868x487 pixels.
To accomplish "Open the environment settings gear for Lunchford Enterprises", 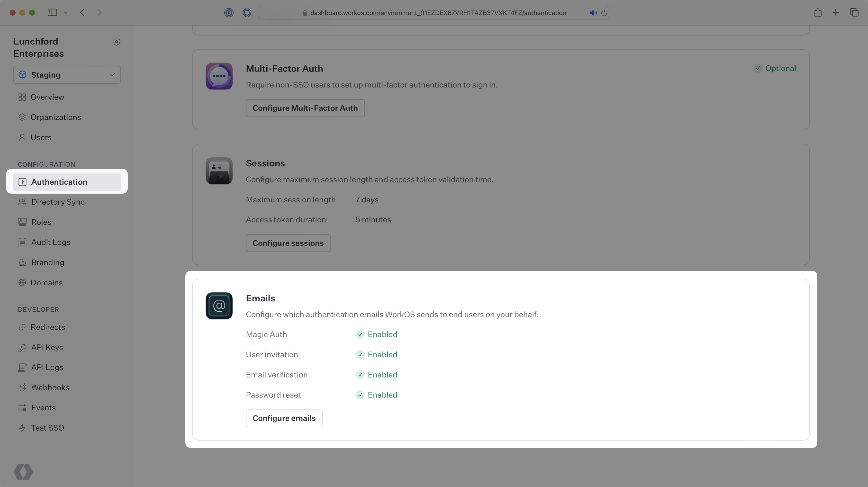I will (116, 41).
